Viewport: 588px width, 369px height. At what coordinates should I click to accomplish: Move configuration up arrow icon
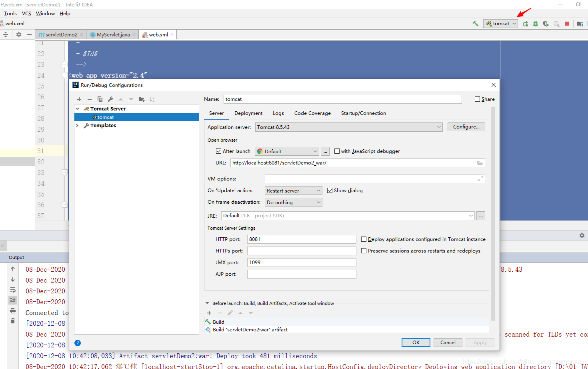[121, 99]
